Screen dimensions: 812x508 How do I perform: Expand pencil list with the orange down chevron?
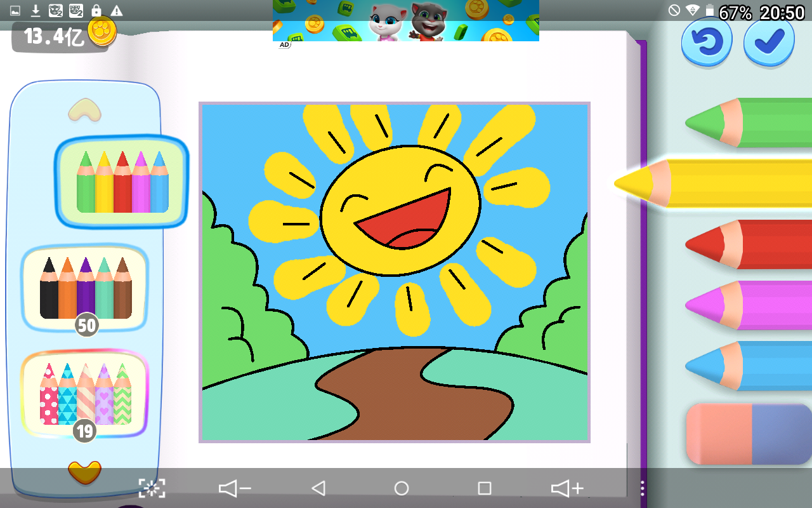(x=85, y=472)
